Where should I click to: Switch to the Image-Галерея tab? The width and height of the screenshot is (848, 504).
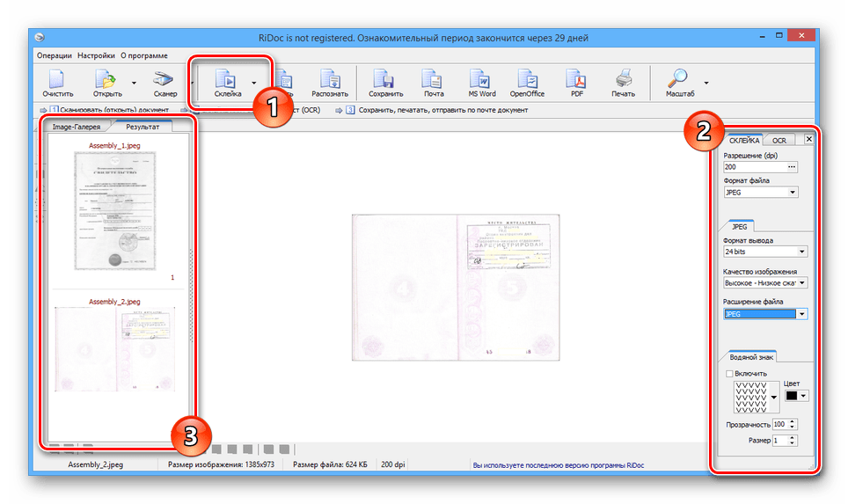pos(76,127)
